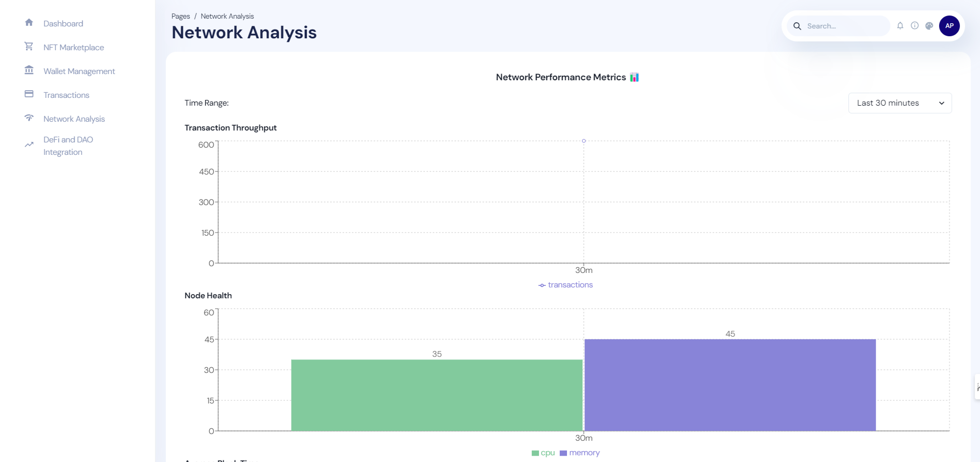Open the AP user avatar menu
The height and width of the screenshot is (462, 980).
(x=949, y=26)
